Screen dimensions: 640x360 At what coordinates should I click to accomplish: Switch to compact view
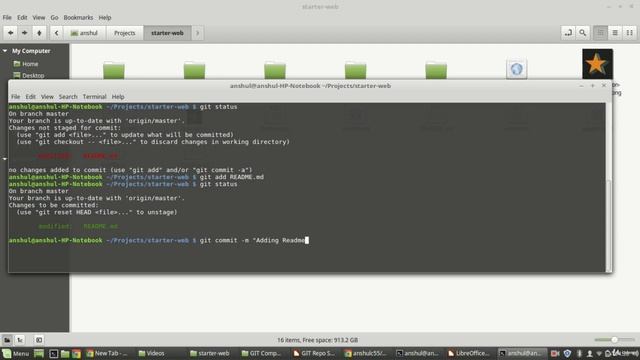click(630, 33)
